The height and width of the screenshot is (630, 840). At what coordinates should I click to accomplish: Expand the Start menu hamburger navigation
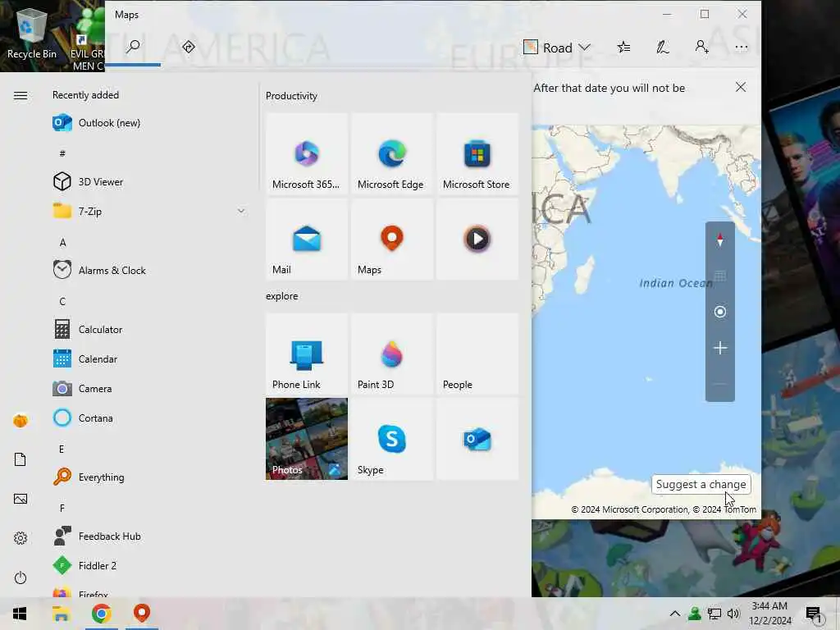21,95
